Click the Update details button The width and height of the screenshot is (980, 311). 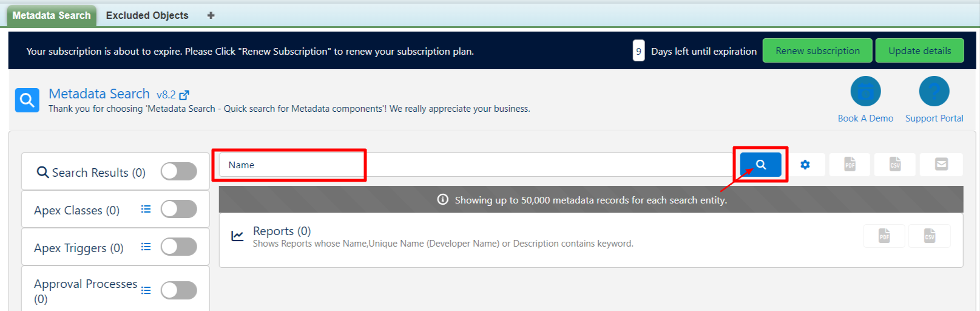click(x=920, y=50)
